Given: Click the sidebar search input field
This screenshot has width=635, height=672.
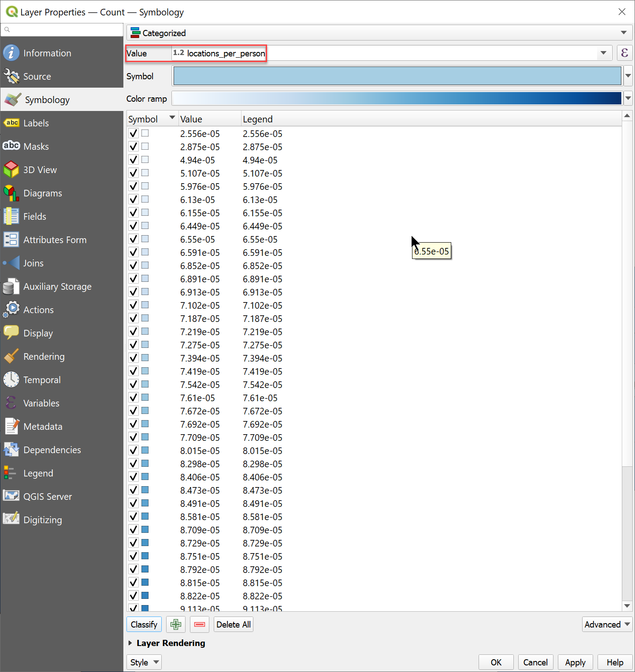Looking at the screenshot, I should coord(62,30).
